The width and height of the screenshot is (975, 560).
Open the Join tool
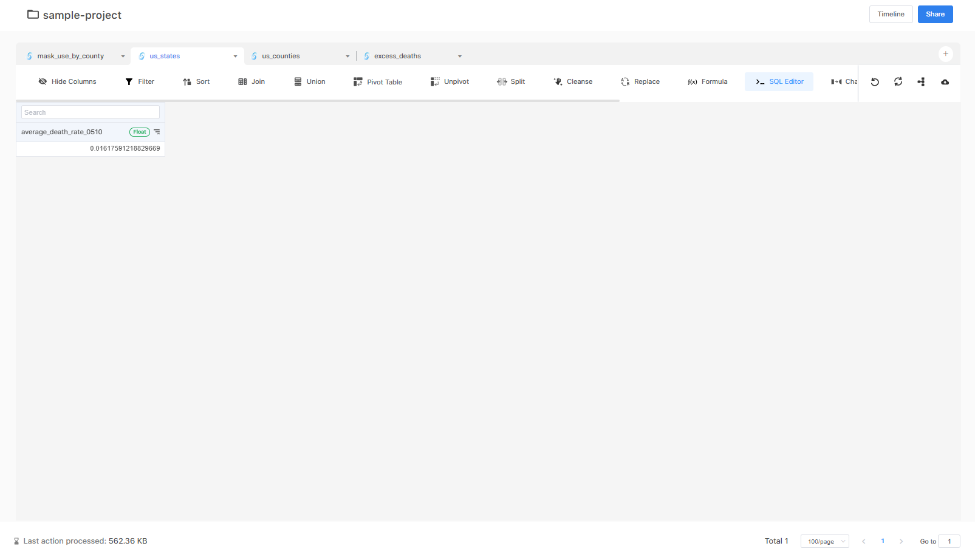tap(251, 81)
